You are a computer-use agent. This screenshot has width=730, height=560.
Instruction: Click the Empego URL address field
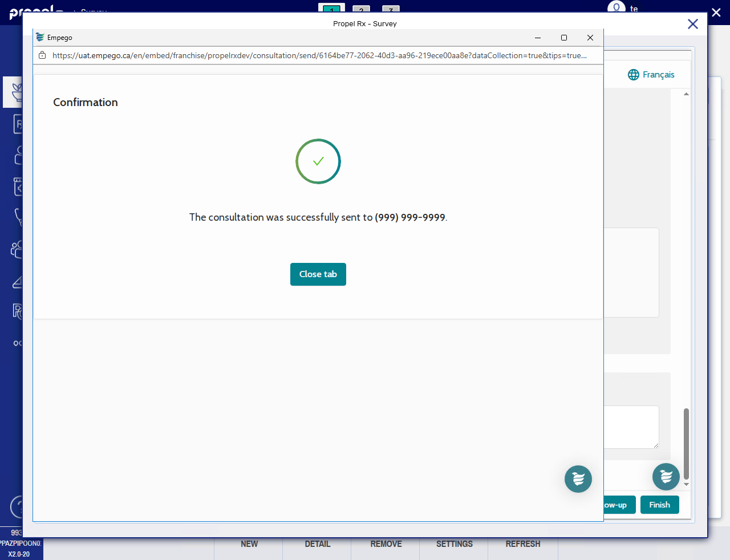[319, 55]
